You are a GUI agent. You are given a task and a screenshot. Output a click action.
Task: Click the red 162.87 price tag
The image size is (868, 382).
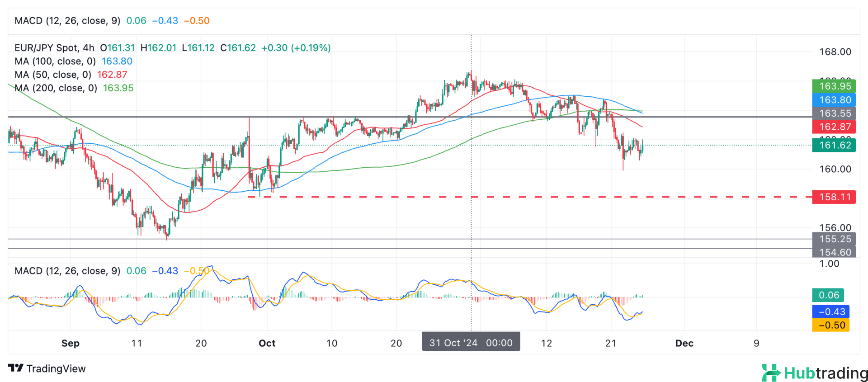click(x=834, y=127)
